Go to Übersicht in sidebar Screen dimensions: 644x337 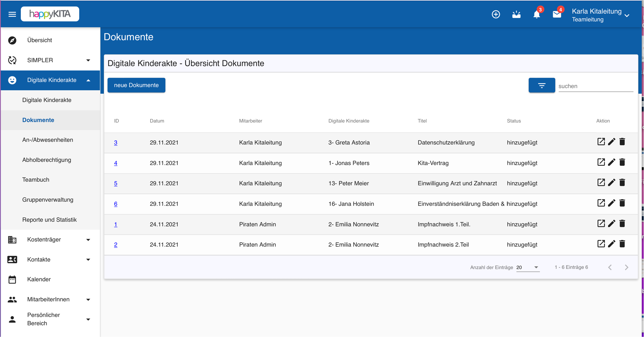pos(50,40)
